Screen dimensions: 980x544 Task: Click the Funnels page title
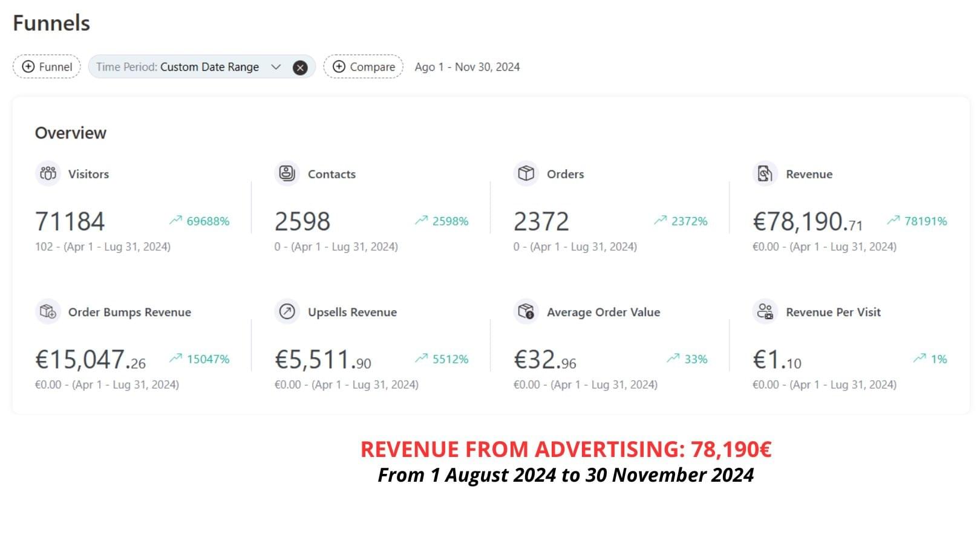51,23
